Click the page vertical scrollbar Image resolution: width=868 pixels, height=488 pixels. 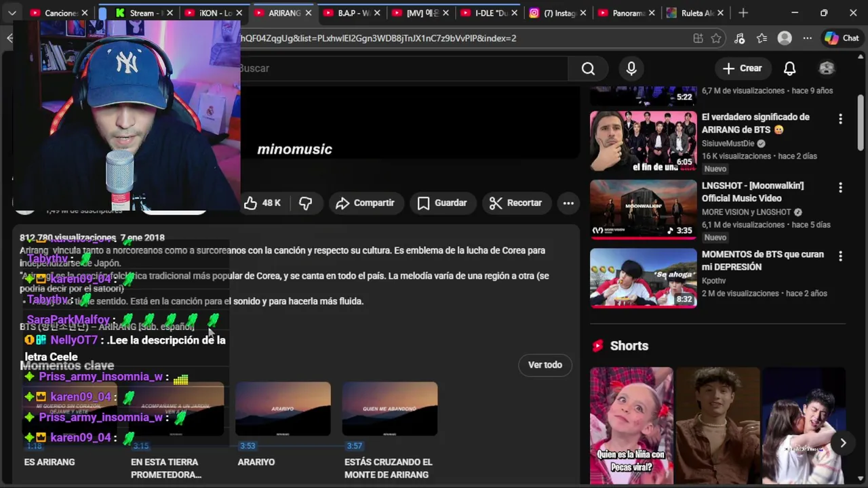861,122
